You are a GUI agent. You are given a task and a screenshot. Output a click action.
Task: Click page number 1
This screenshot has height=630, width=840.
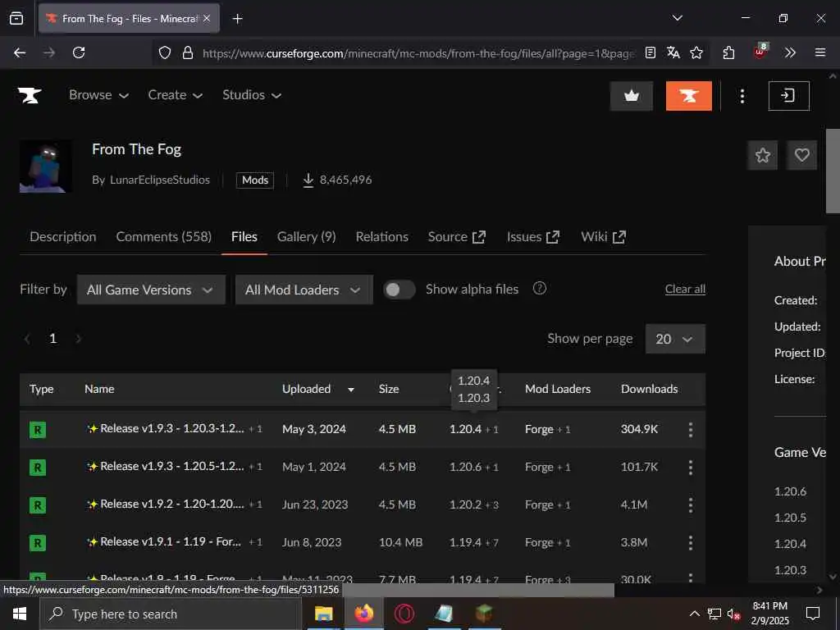[x=52, y=339]
